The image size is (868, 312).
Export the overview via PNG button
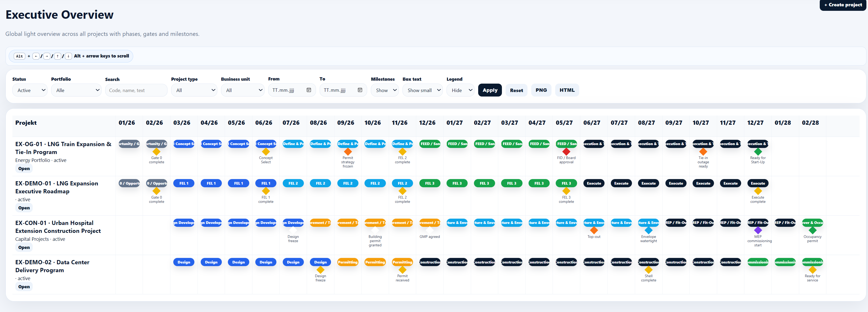pos(541,90)
